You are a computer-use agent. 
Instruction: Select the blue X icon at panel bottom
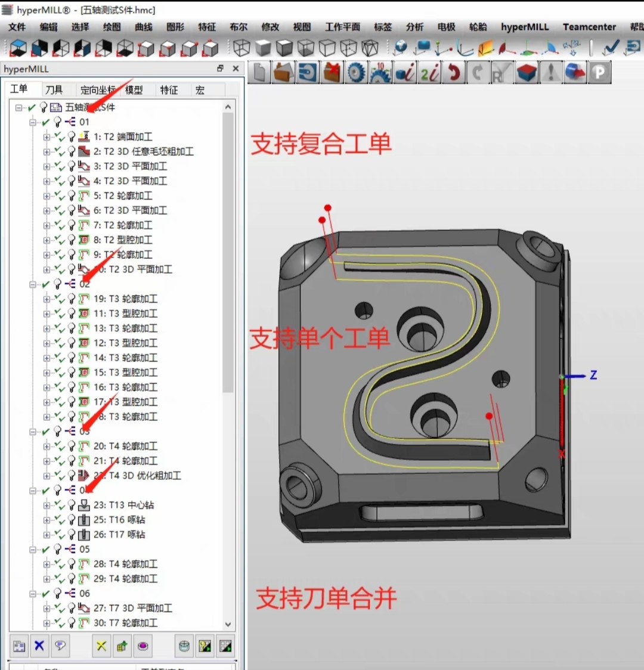38,646
